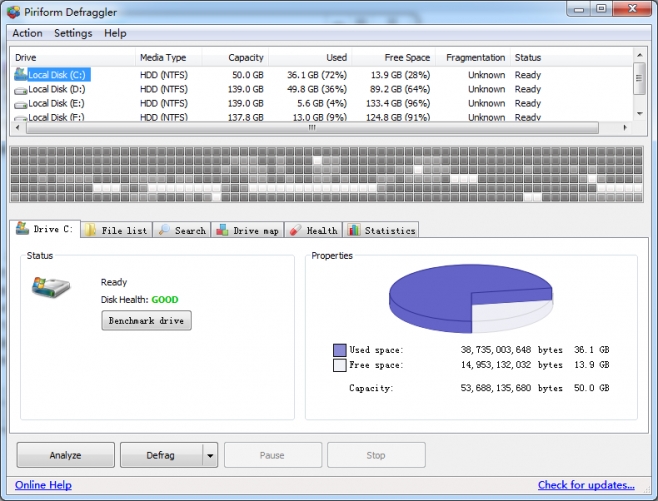Click the vertical scrollbar thumb in drive list

(639, 78)
